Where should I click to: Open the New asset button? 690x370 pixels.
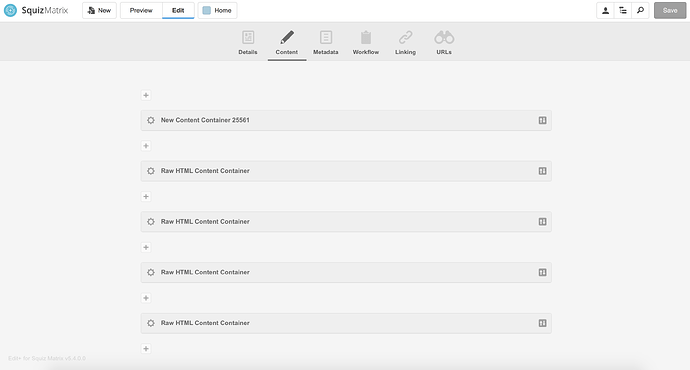coord(99,11)
